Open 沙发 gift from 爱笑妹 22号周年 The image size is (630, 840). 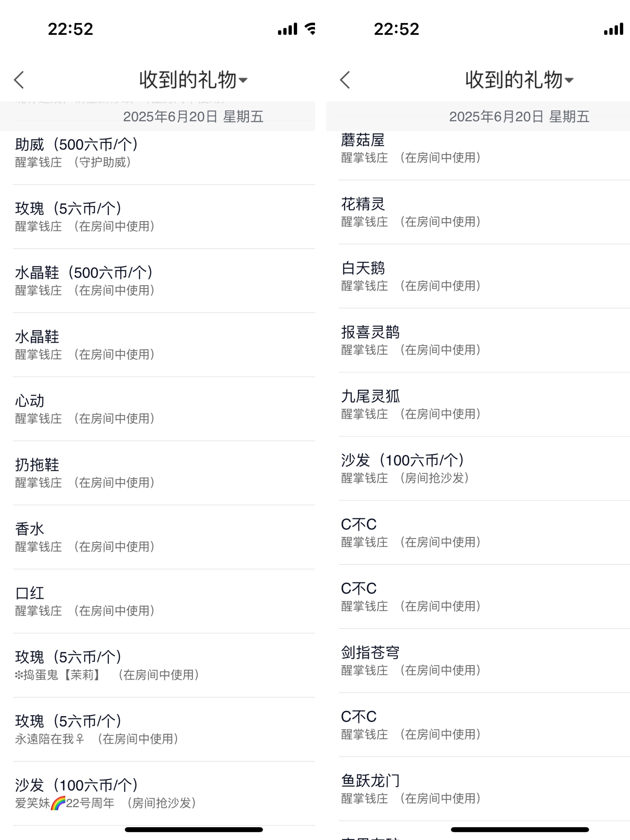pos(164,794)
